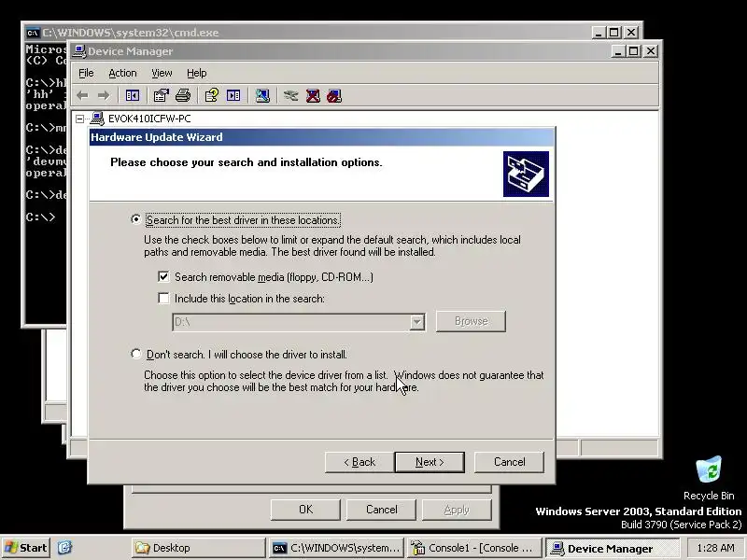This screenshot has width=747, height=560.
Task: Open the D:\ location dropdown arrow
Action: click(416, 322)
